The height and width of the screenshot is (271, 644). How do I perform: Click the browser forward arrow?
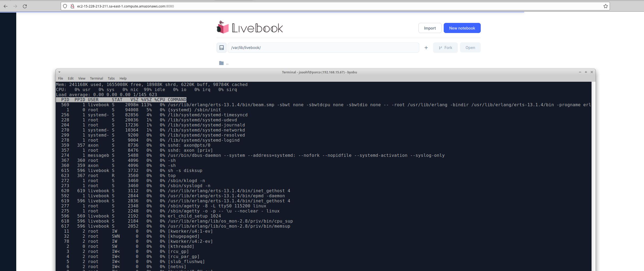tap(15, 6)
